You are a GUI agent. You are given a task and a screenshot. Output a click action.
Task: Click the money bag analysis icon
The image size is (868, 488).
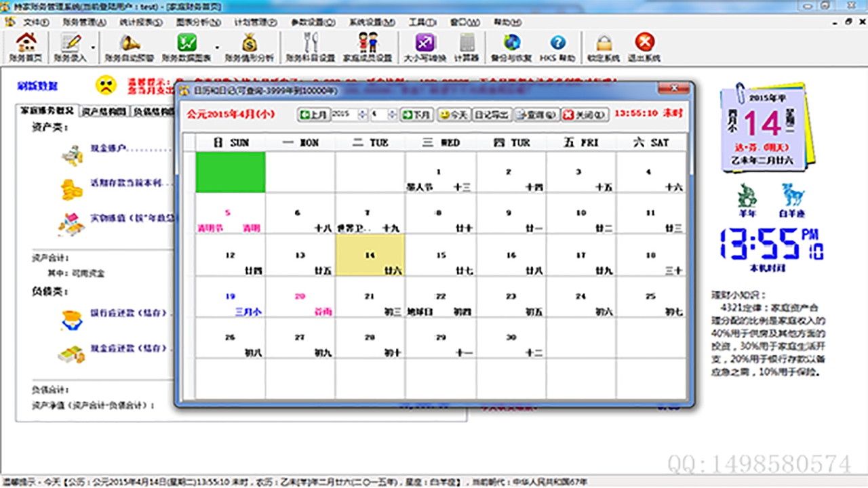click(x=249, y=47)
